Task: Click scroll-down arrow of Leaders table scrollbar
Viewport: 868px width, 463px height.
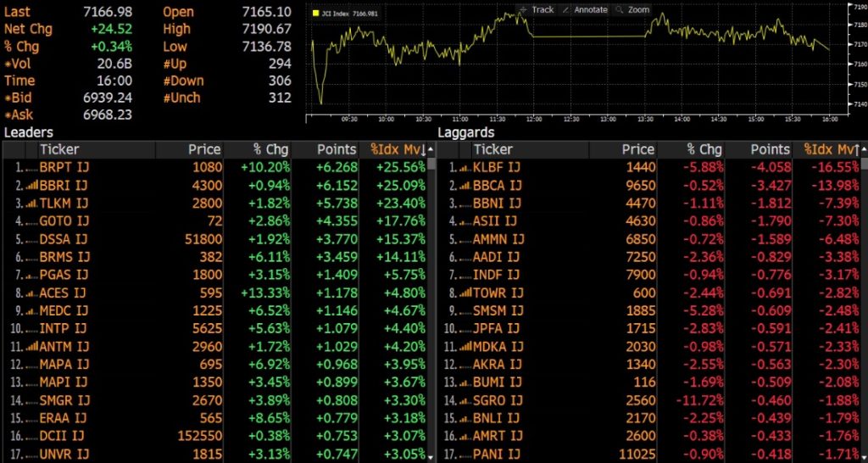Action: click(431, 457)
